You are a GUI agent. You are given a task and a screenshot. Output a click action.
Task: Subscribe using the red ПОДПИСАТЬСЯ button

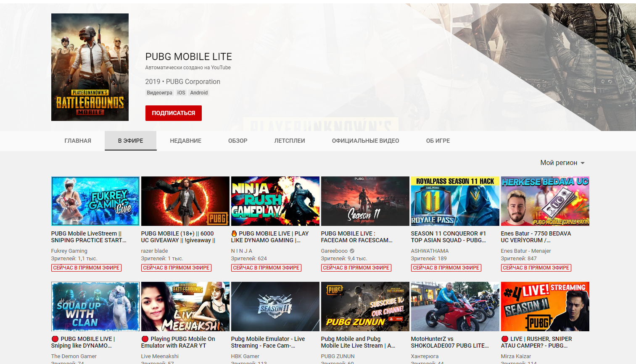tap(173, 113)
